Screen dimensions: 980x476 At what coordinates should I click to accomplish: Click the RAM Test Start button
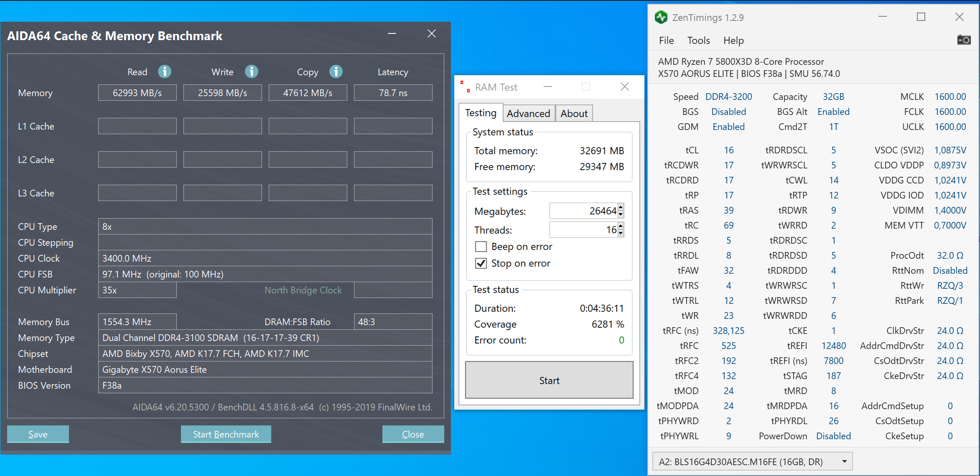549,380
